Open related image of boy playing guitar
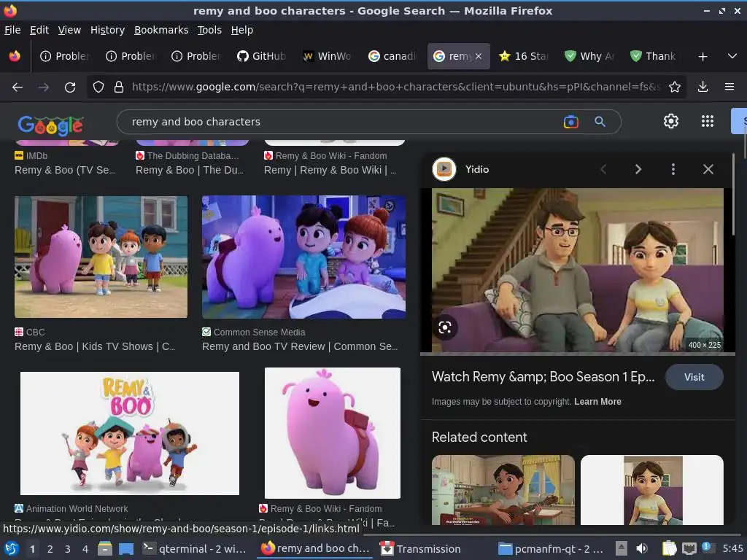This screenshot has width=747, height=560. 503,490
